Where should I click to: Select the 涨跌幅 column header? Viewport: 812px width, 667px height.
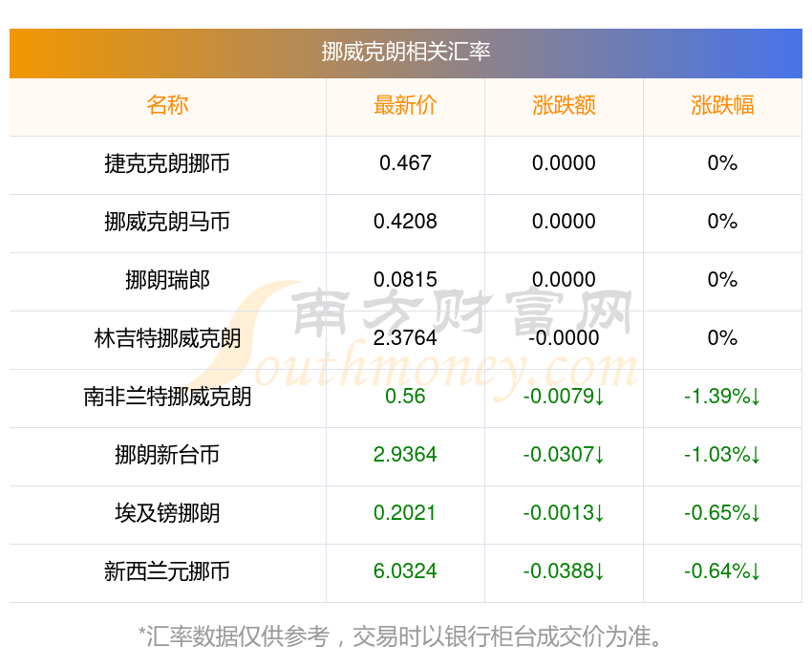click(722, 105)
